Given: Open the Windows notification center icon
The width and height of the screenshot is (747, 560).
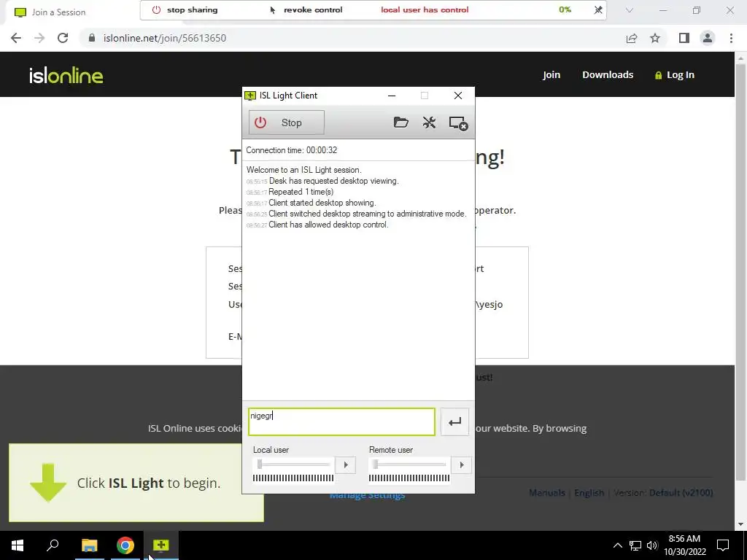Looking at the screenshot, I should point(723,545).
